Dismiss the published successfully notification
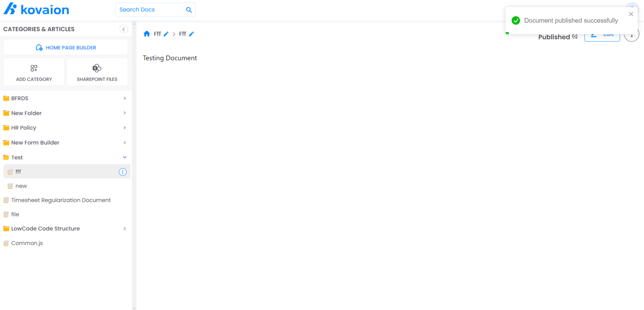644x310 pixels. pyautogui.click(x=631, y=14)
